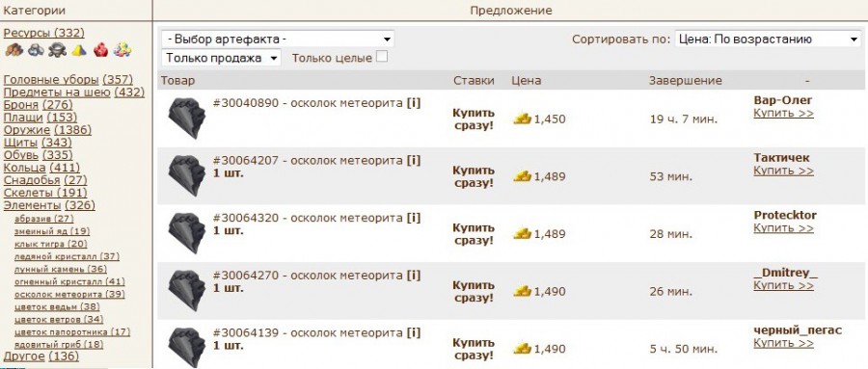Image resolution: width=868 pixels, height=369 pixels.
Task: Open the 'Плащи (153)' category
Action: tap(41, 118)
